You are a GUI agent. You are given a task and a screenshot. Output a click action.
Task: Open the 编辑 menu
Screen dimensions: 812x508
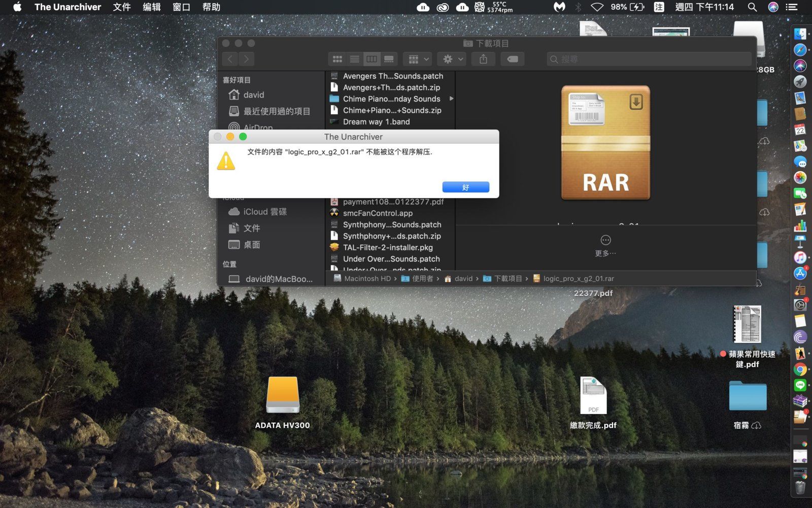point(151,7)
